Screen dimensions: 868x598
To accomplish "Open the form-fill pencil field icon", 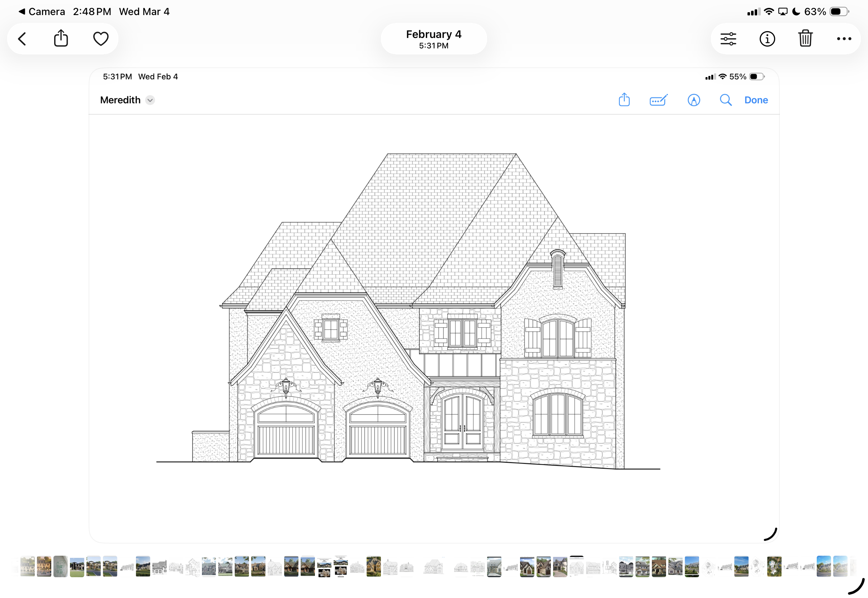I will tap(658, 100).
